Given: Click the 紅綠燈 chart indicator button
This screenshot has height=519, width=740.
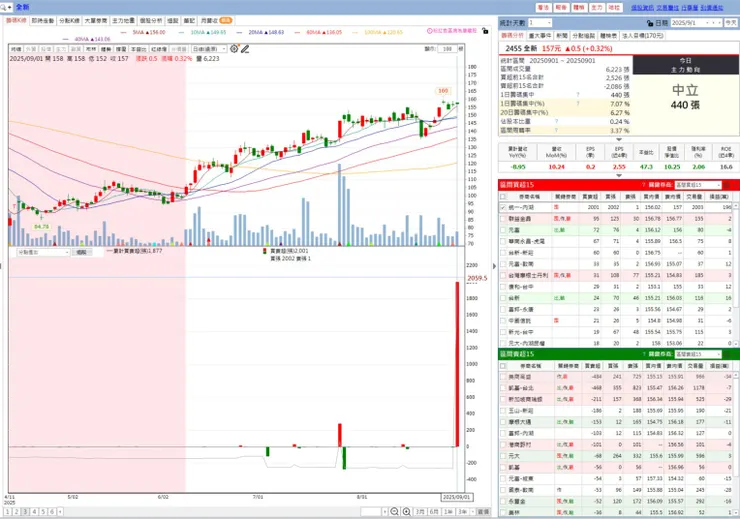Looking at the screenshot, I should pos(158,49).
